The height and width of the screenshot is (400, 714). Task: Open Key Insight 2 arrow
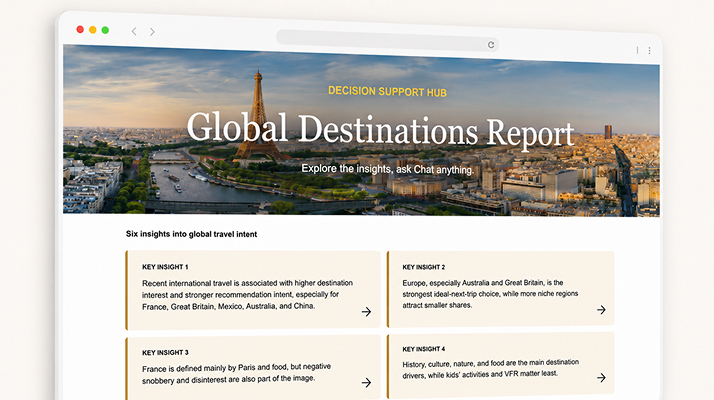point(602,310)
